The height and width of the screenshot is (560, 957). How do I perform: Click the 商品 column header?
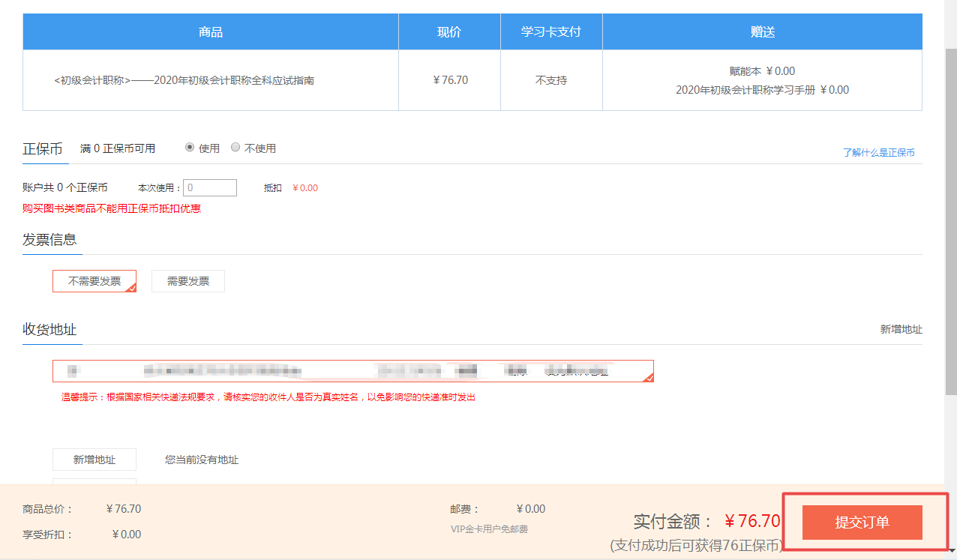click(x=209, y=31)
